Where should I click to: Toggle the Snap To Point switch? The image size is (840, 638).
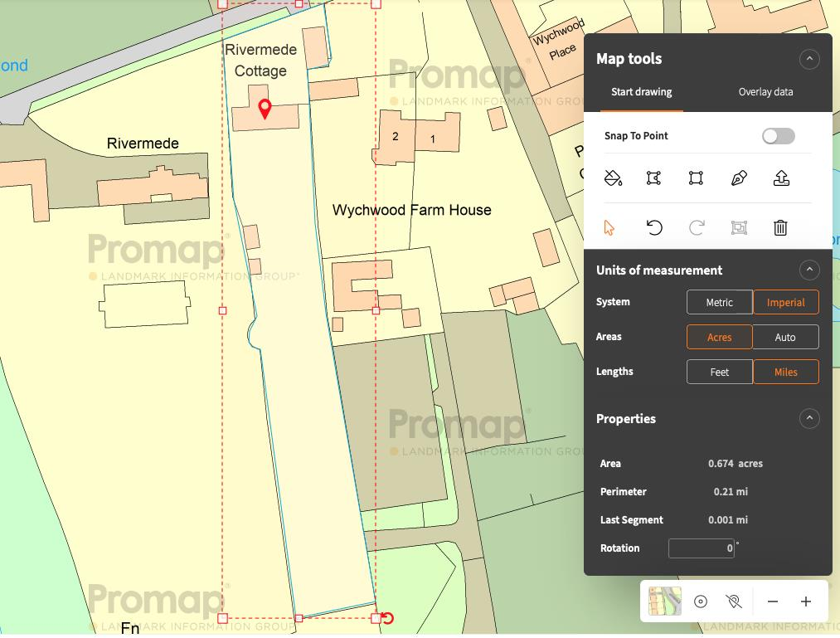(778, 136)
